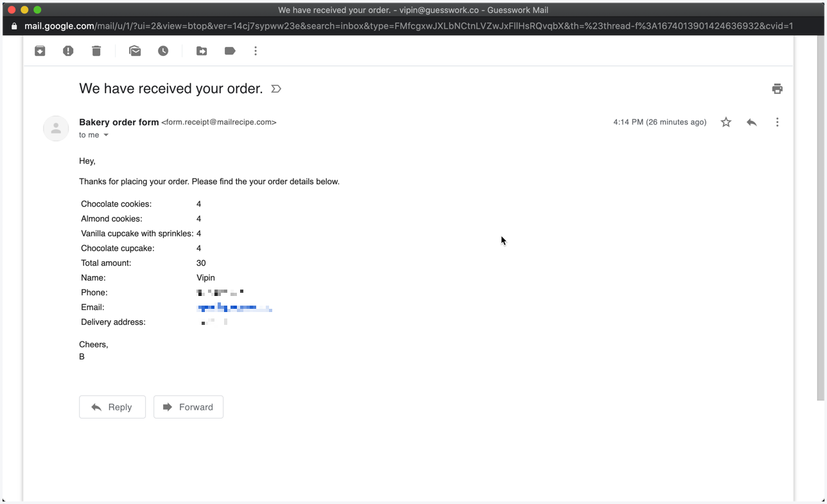Open the message More options menu
Screen dimensions: 827x504
click(777, 122)
